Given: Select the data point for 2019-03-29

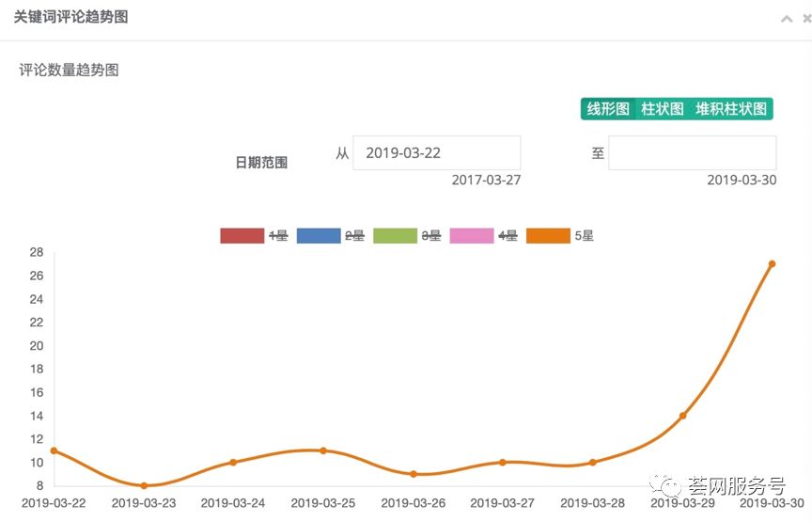Looking at the screenshot, I should tap(682, 416).
